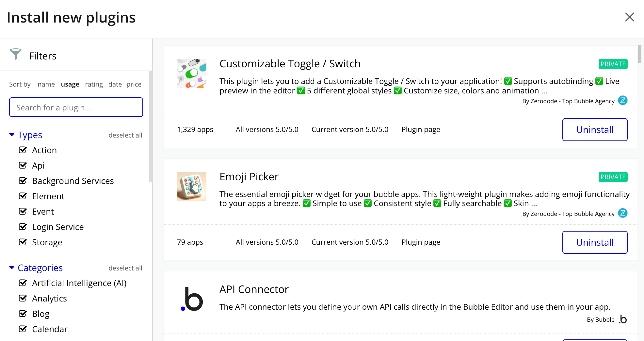Click All versions rating on Emoji Picker card

(x=267, y=242)
